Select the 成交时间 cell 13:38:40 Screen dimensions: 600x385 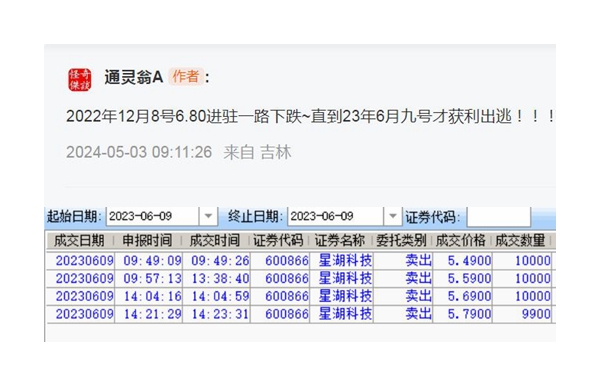tap(217, 278)
